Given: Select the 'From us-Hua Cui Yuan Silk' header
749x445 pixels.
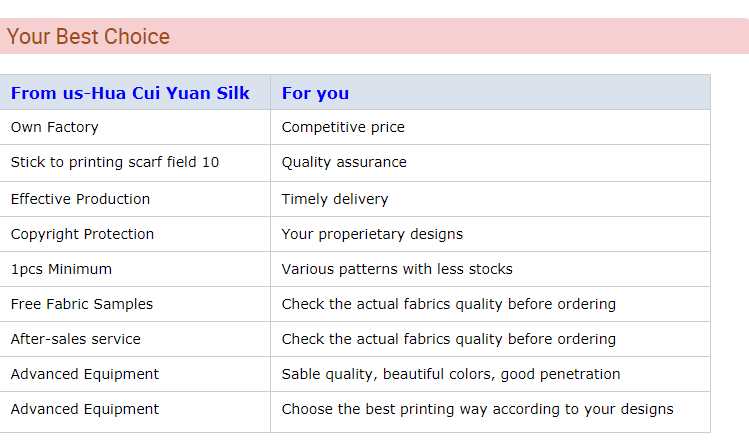Looking at the screenshot, I should click(x=130, y=93).
